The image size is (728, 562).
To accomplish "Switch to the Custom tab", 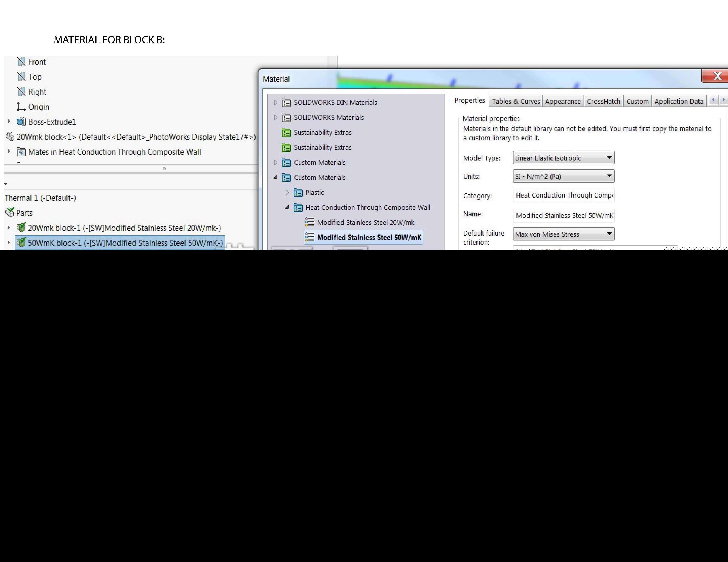I will [637, 101].
